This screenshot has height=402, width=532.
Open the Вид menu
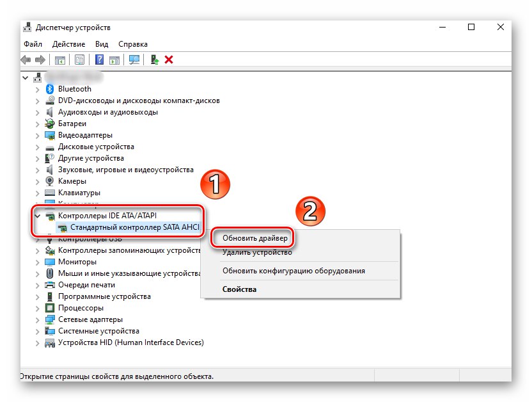click(102, 44)
